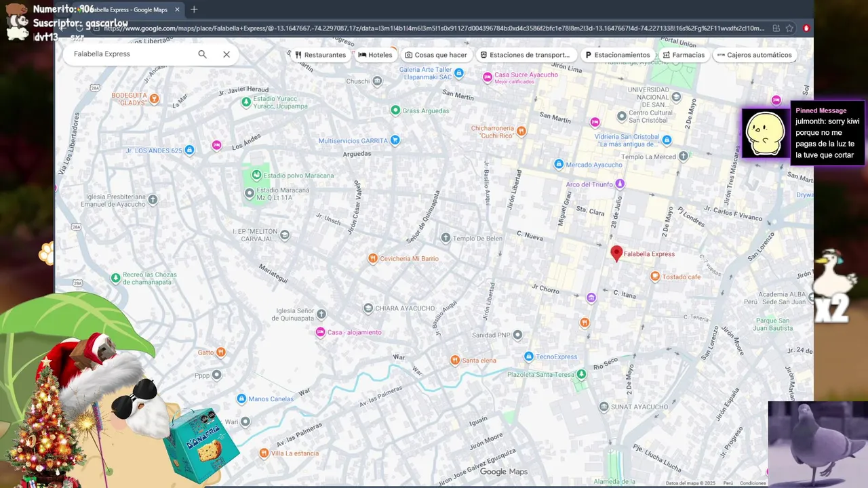Select the Restaurantes filter chip
The height and width of the screenshot is (488, 868).
[x=321, y=55]
